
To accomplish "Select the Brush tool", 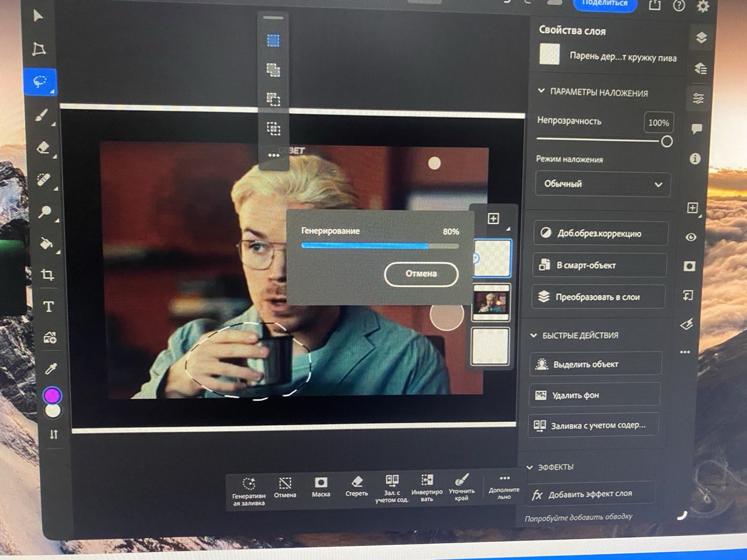I will point(41,115).
